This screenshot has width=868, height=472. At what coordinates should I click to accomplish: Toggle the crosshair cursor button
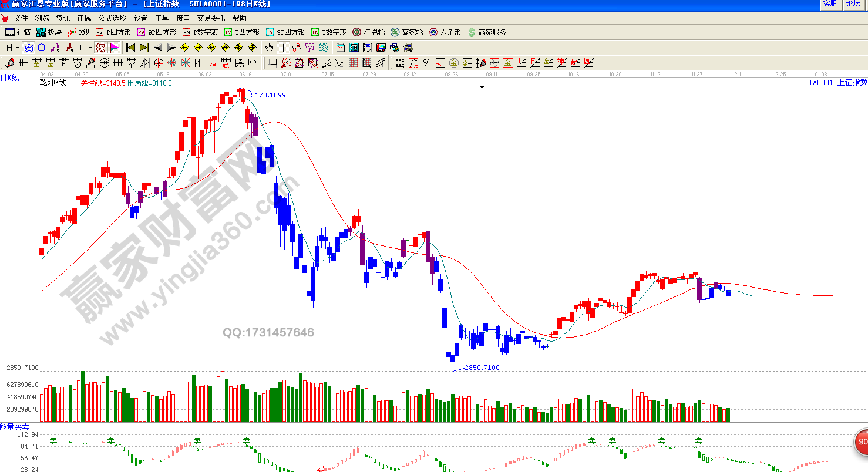pos(283,48)
